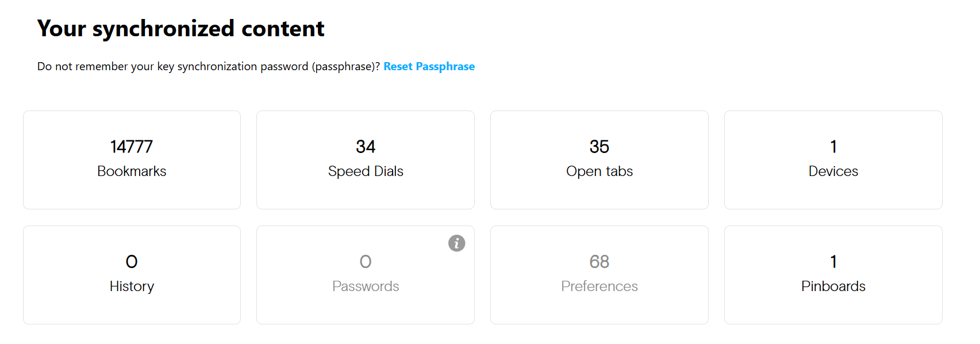The width and height of the screenshot is (980, 344).
Task: Click the Passwords card
Action: (x=366, y=275)
